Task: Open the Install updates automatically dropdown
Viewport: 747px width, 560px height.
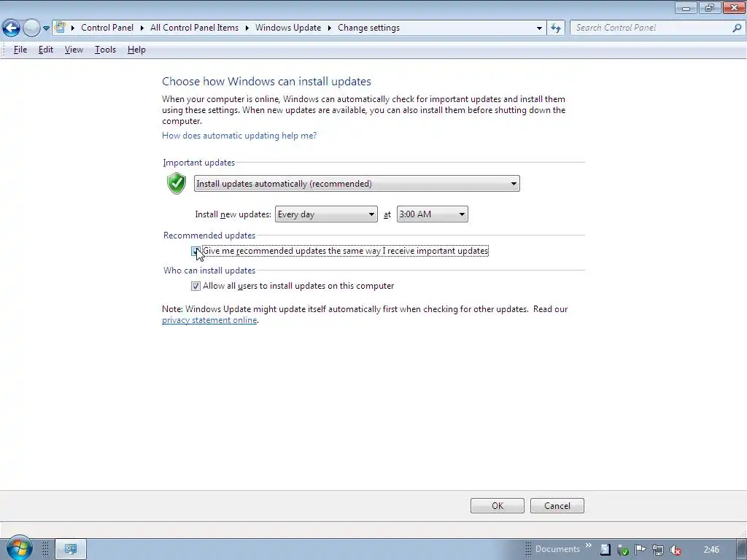Action: coord(357,184)
